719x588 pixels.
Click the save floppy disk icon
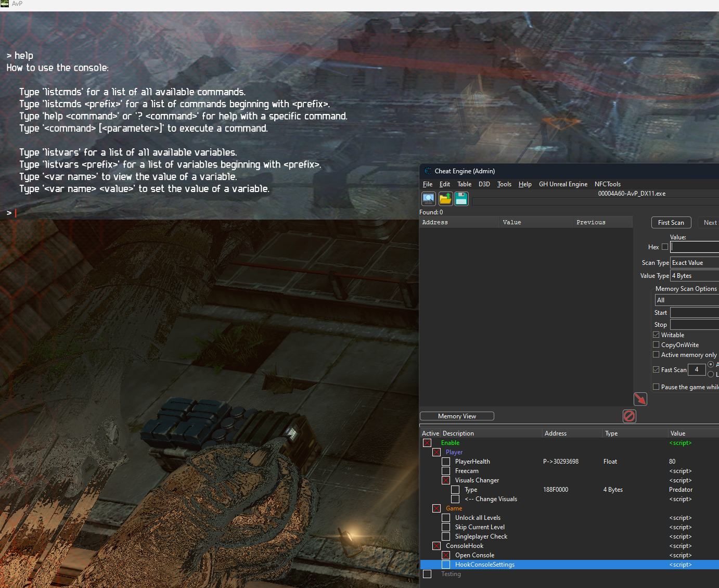pyautogui.click(x=461, y=199)
